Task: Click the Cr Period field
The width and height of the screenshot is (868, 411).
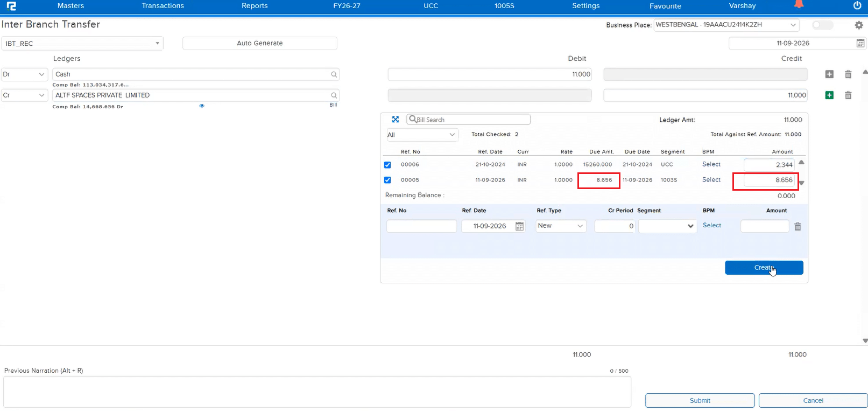Action: pyautogui.click(x=615, y=226)
